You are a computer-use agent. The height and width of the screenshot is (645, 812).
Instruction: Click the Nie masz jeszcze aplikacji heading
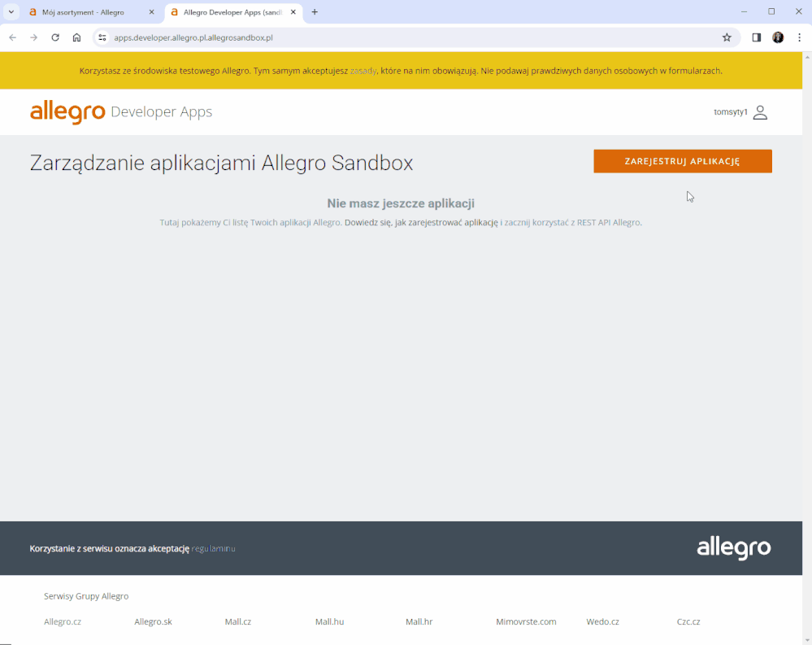(x=401, y=203)
